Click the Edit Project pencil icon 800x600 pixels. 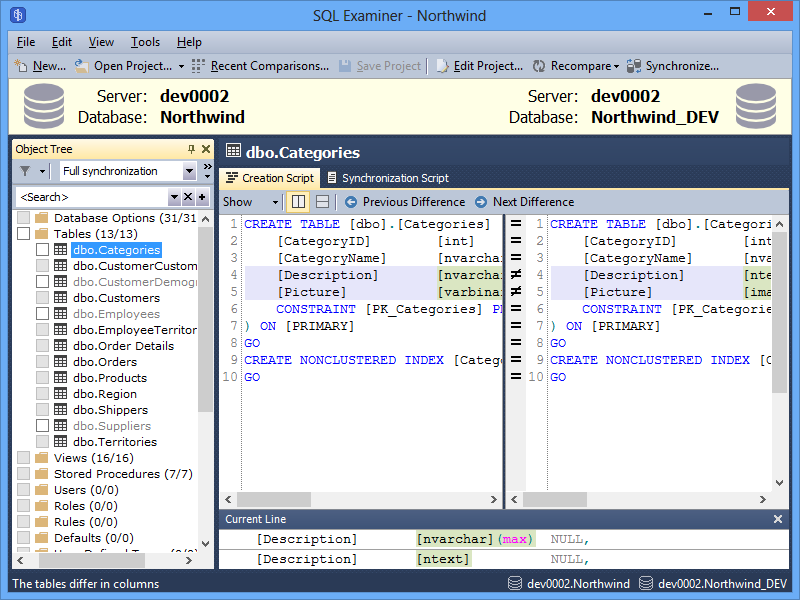(x=442, y=66)
